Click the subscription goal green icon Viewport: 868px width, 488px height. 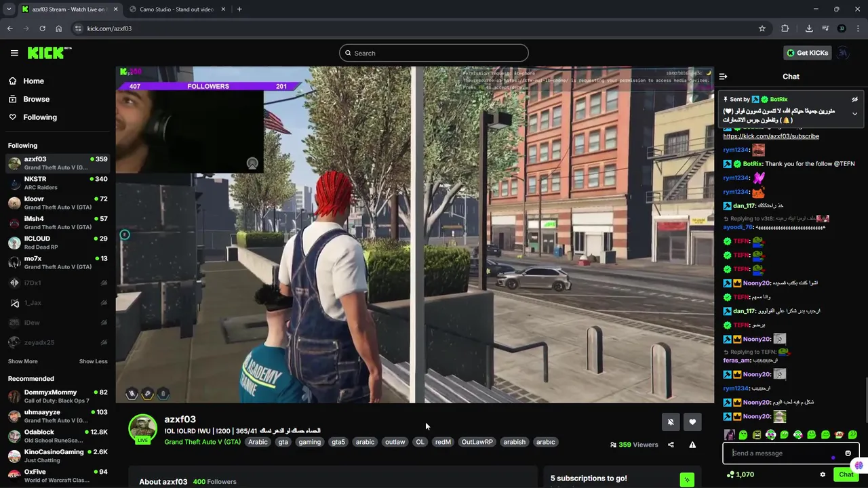tap(687, 480)
